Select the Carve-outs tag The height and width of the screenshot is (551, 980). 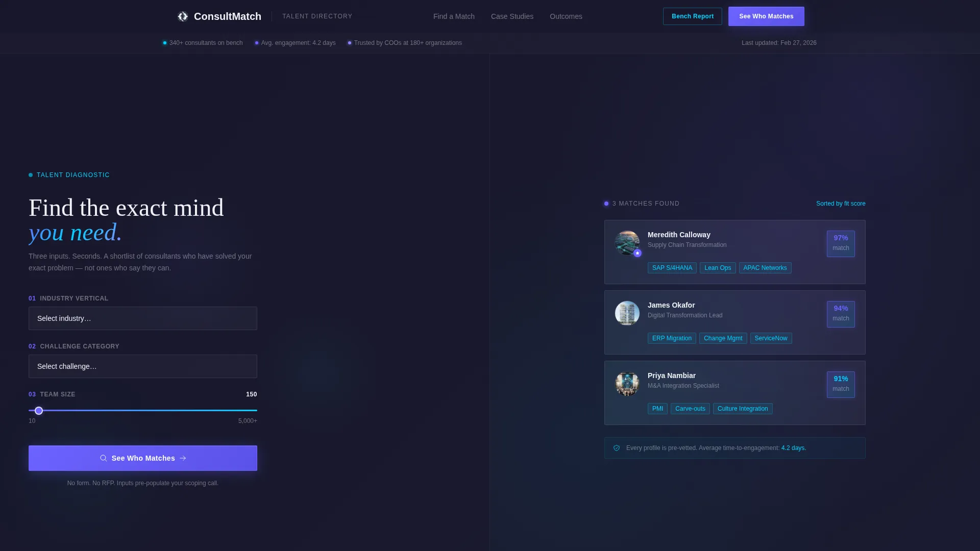pyautogui.click(x=690, y=409)
